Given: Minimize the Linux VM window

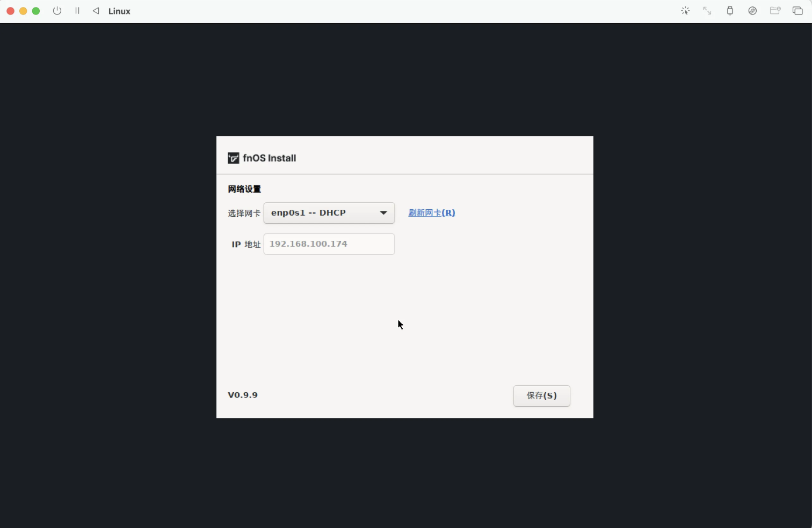Looking at the screenshot, I should click(x=23, y=11).
